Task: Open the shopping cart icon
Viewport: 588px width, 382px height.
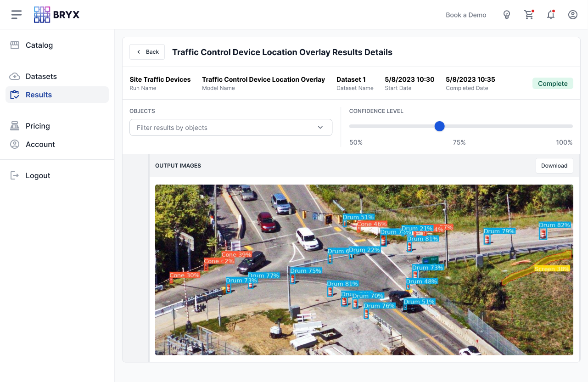Action: (529, 15)
